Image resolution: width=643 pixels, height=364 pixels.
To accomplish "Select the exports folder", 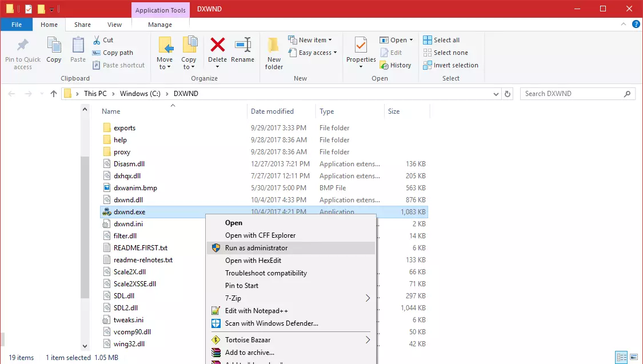I will click(124, 128).
